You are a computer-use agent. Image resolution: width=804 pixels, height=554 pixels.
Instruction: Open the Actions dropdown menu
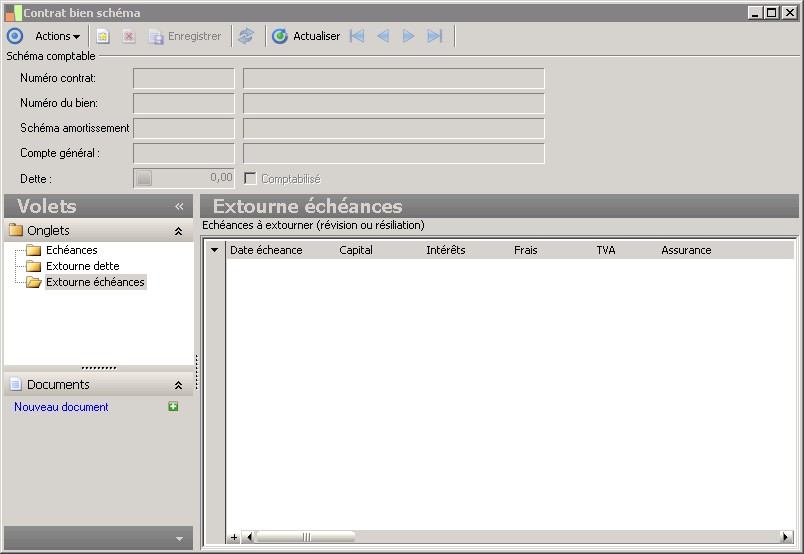[x=57, y=36]
